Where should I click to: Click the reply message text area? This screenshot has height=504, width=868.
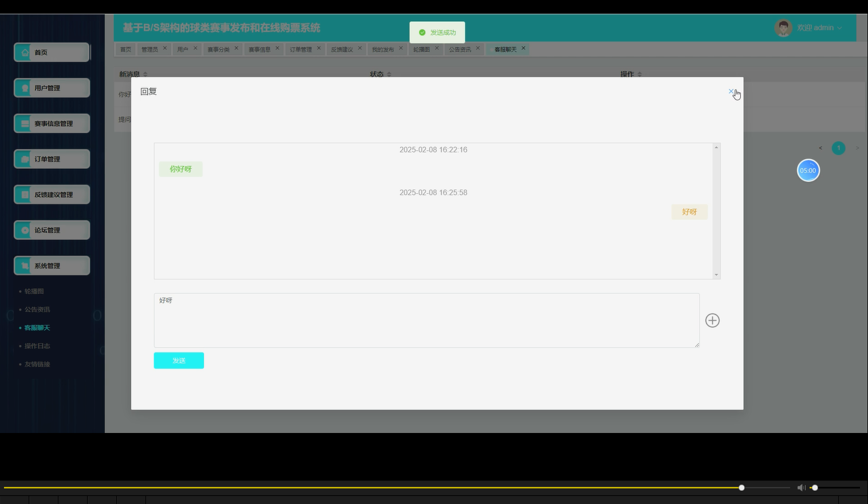click(x=427, y=320)
